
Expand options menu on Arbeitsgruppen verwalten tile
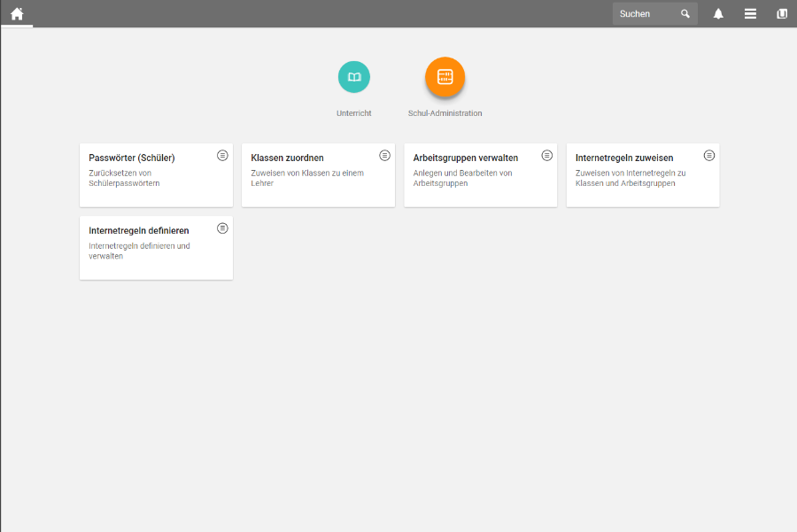click(546, 155)
